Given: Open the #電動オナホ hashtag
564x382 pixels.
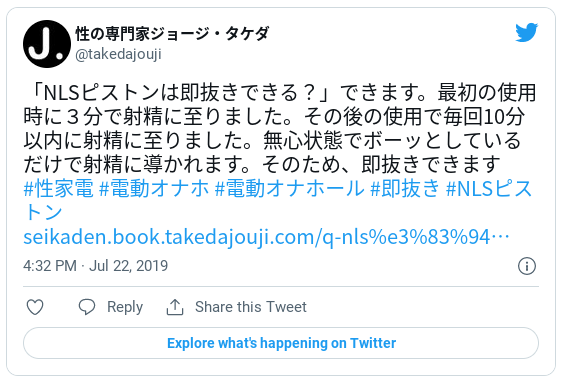Looking at the screenshot, I should coord(154,188).
